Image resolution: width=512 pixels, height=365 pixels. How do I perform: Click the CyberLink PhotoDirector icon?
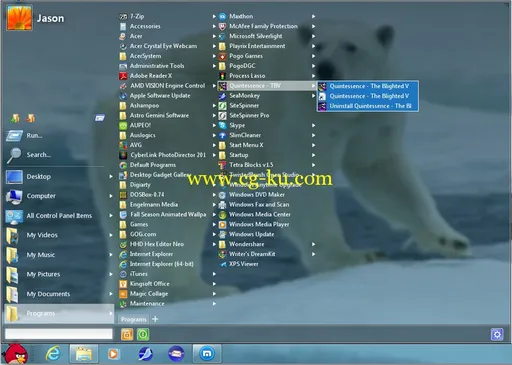point(123,155)
